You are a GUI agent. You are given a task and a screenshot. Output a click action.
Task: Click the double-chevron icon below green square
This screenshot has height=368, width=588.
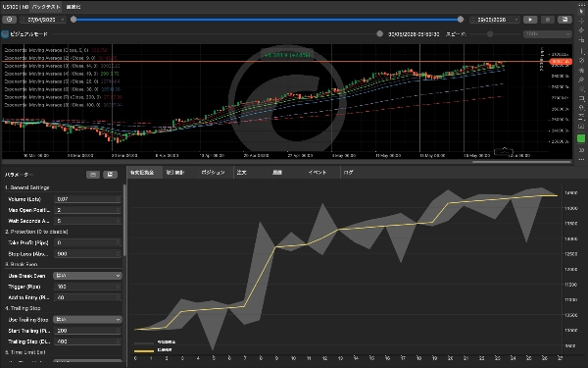tap(581, 150)
